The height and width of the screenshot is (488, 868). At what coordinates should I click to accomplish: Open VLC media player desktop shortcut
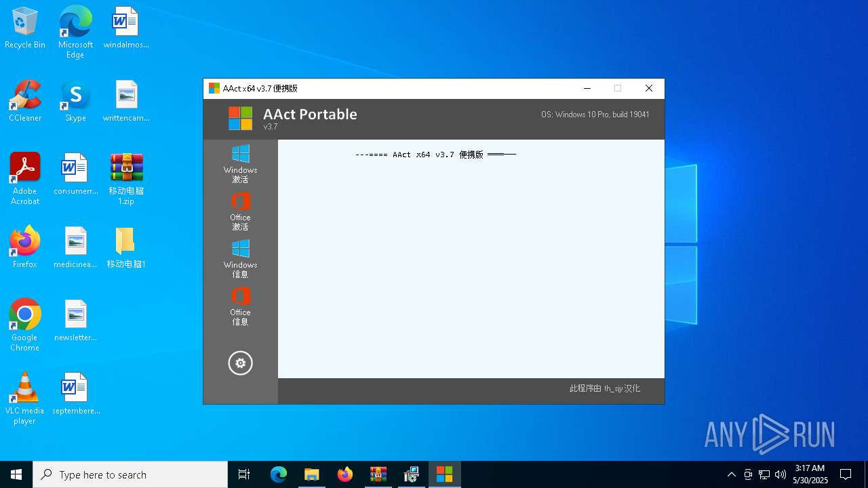coord(25,399)
